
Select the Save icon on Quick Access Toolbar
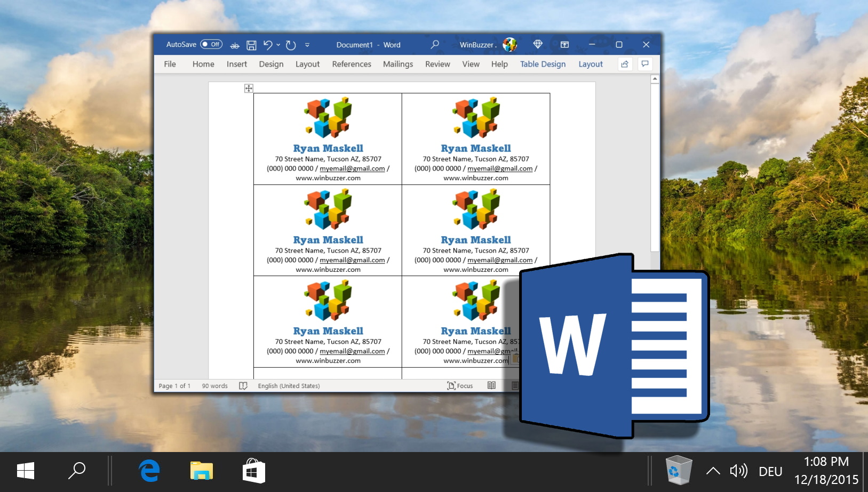(x=251, y=45)
